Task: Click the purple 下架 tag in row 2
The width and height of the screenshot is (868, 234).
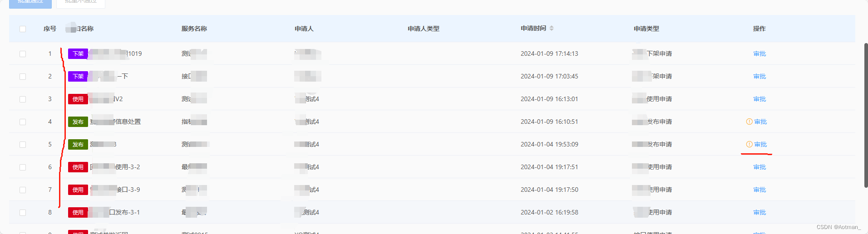Action: tap(78, 76)
